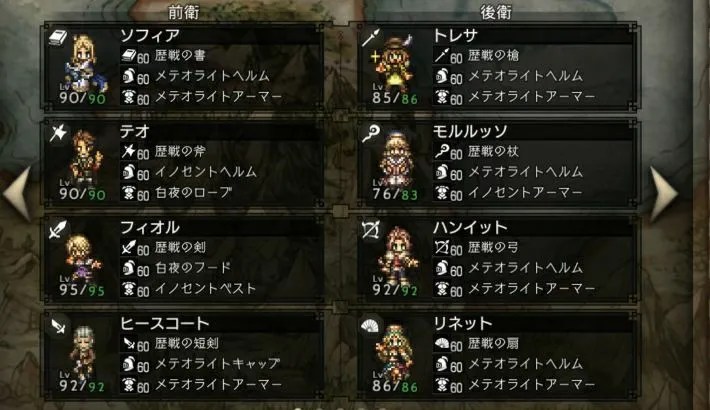This screenshot has height=410, width=710.
Task: Select テオ's 白夜のローブ armor slot
Action: point(221,193)
